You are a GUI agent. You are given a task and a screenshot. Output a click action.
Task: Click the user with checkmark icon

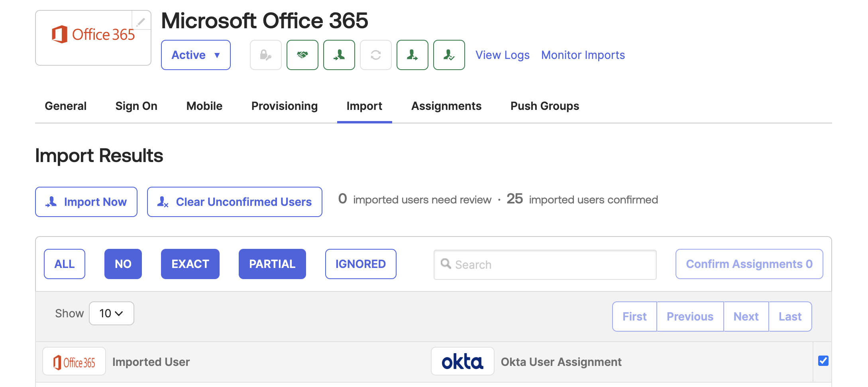449,55
